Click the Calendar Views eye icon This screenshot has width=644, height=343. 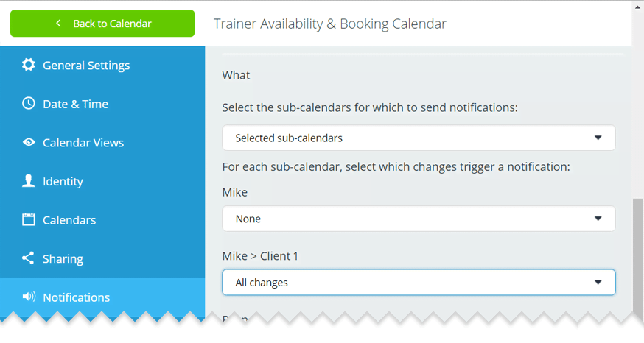(x=28, y=142)
